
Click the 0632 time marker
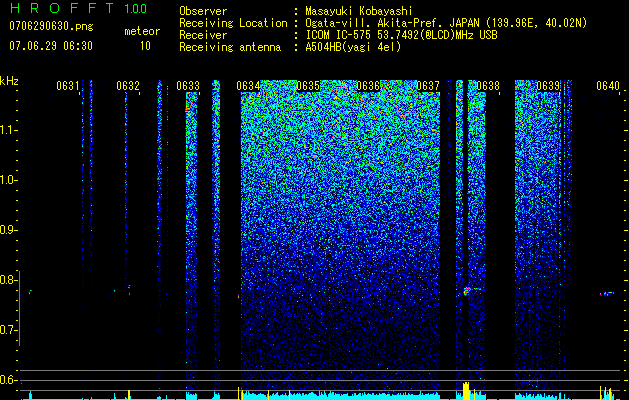[128, 86]
